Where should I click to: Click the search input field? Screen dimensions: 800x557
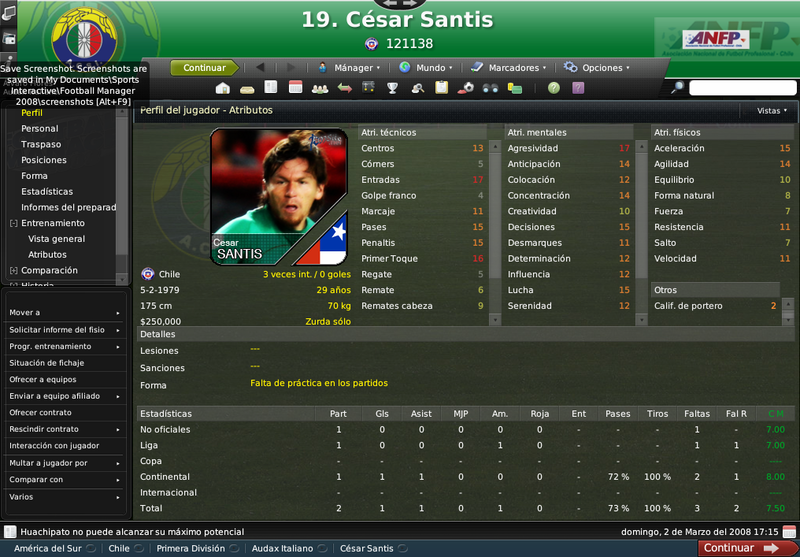pyautogui.click(x=742, y=88)
